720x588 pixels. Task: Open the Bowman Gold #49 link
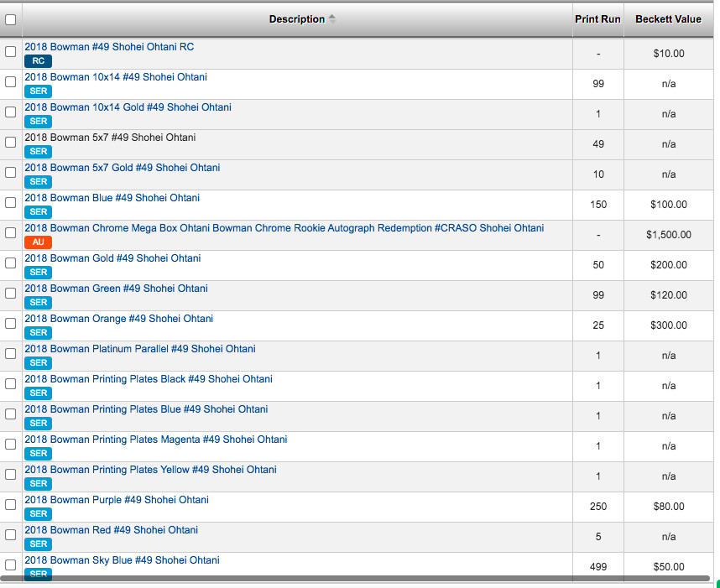(x=112, y=258)
